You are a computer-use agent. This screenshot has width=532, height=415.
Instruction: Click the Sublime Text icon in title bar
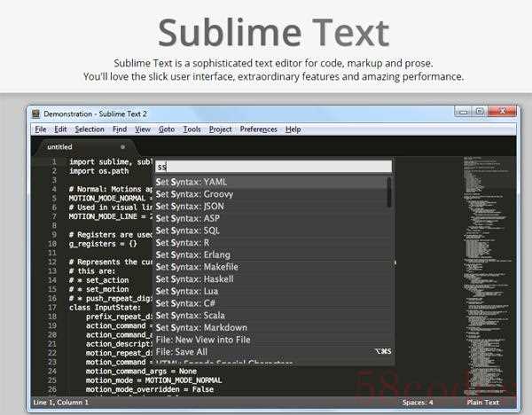click(35, 114)
